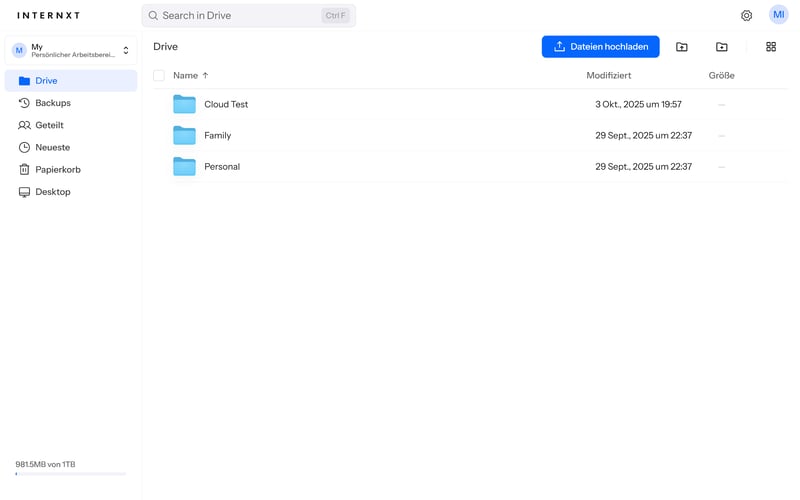
Task: Open settings via the gear icon
Action: pyautogui.click(x=746, y=16)
